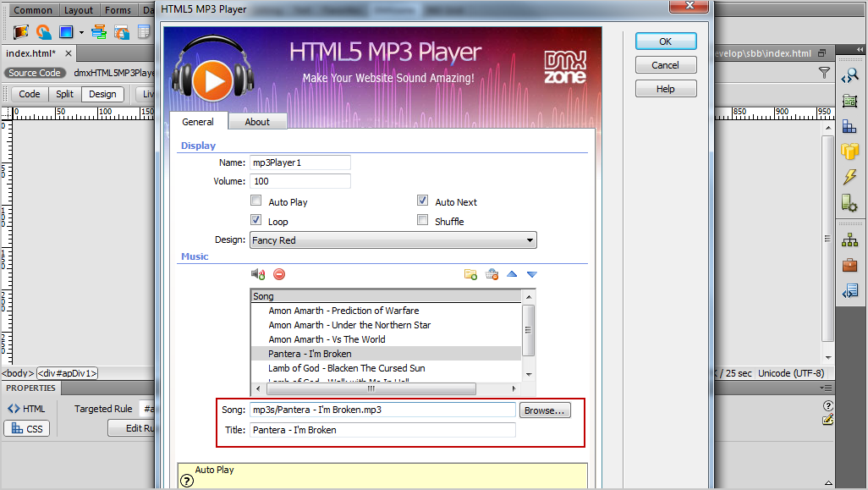Click the Name field containing mp3Player1
The image size is (868, 490).
coord(300,162)
